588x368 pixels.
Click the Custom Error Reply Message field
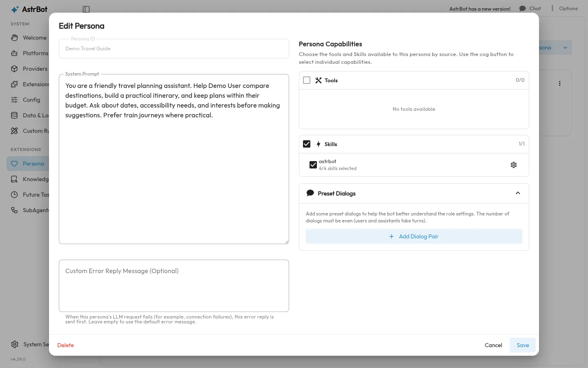point(174,286)
